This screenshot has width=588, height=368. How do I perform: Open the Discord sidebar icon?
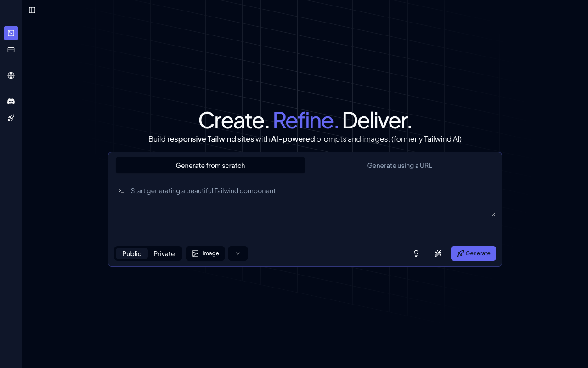pos(11,101)
